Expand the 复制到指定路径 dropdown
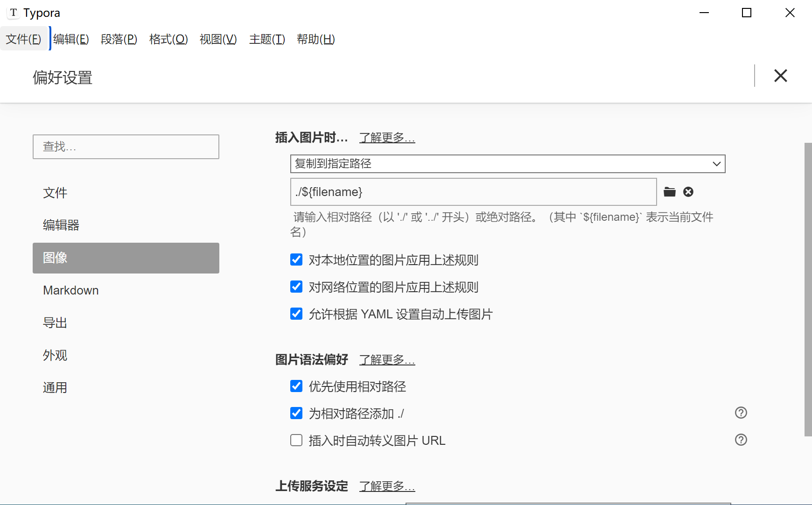The width and height of the screenshot is (812, 505). pos(507,164)
